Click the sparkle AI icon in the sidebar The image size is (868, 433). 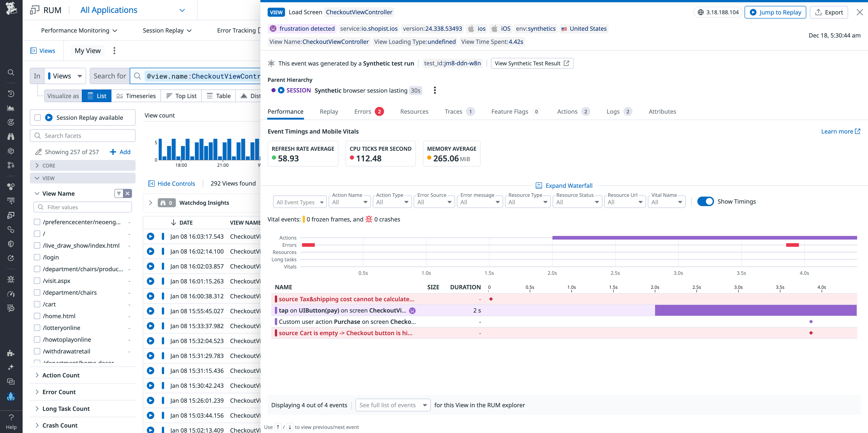click(x=11, y=367)
